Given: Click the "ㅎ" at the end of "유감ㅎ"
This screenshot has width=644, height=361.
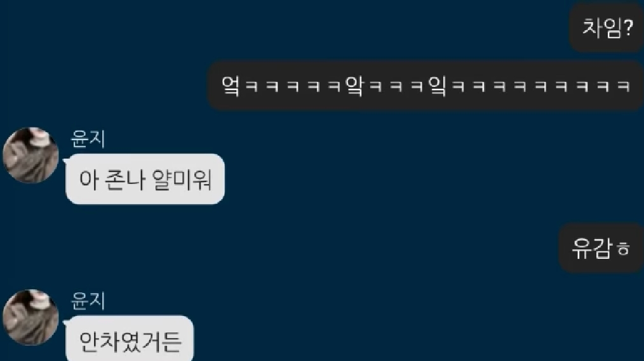Looking at the screenshot, I should tap(624, 249).
